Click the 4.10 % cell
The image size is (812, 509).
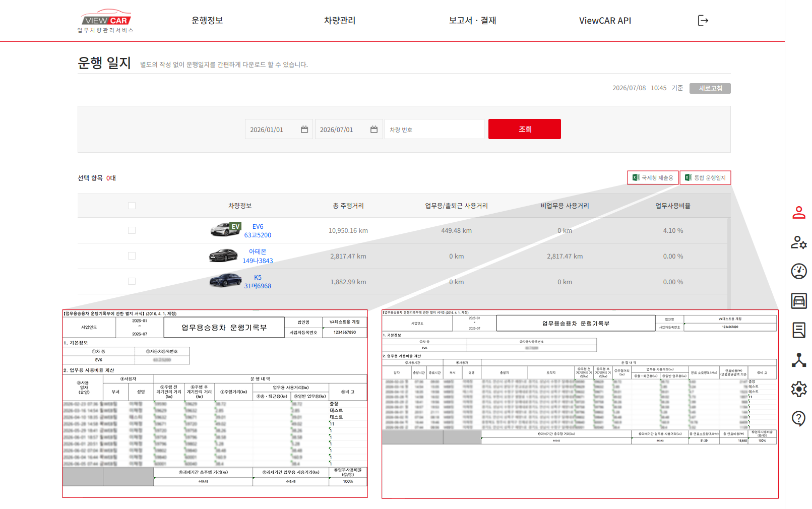673,230
